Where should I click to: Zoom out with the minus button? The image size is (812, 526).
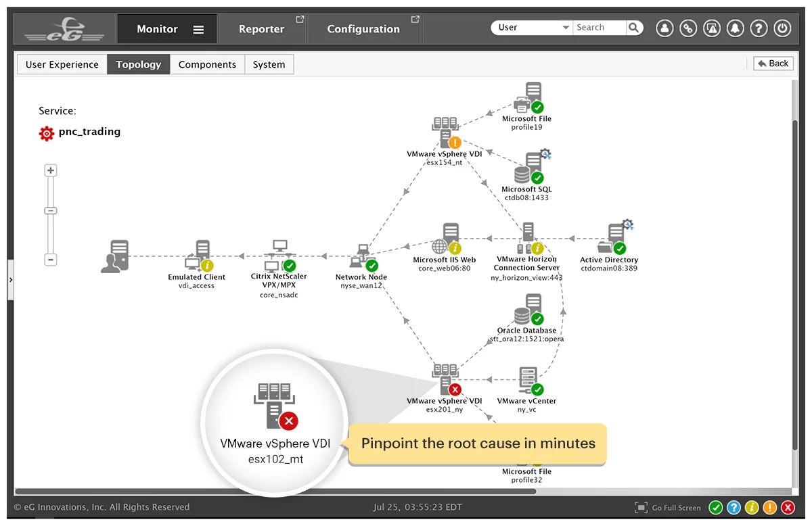click(50, 260)
